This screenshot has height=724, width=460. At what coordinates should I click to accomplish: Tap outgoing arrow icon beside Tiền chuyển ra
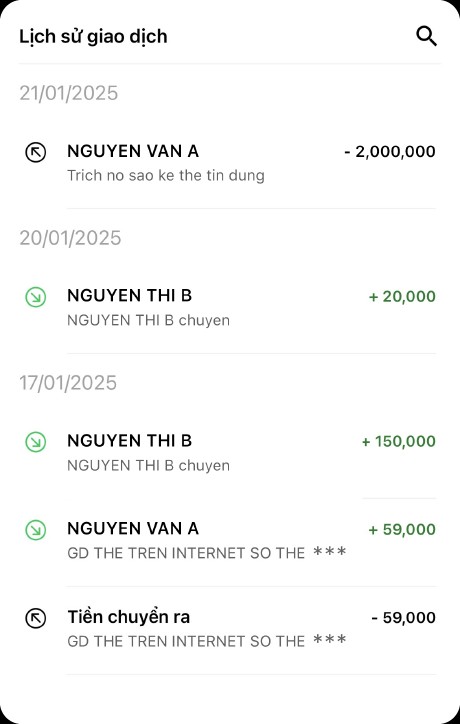click(36, 618)
